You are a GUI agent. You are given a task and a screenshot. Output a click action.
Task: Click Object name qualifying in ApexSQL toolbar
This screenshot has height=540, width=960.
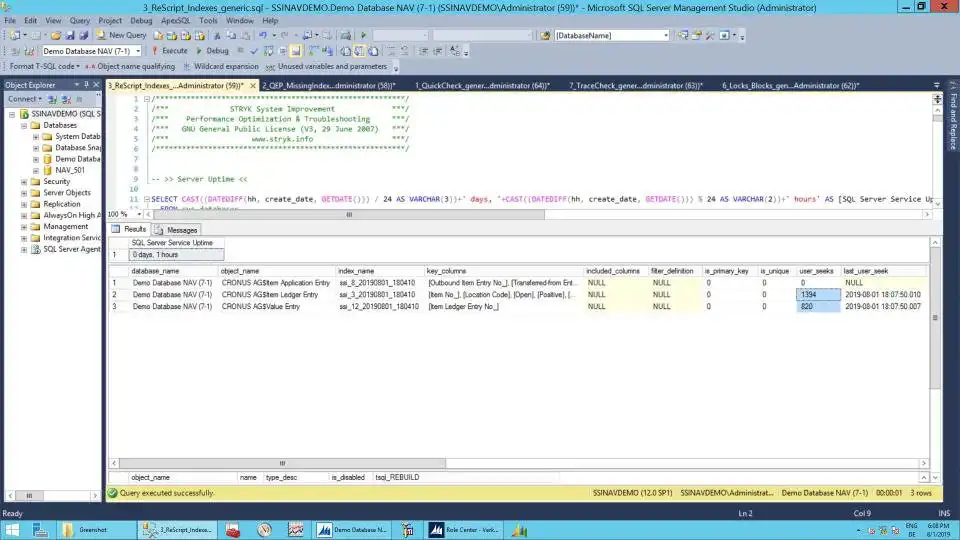pos(130,66)
